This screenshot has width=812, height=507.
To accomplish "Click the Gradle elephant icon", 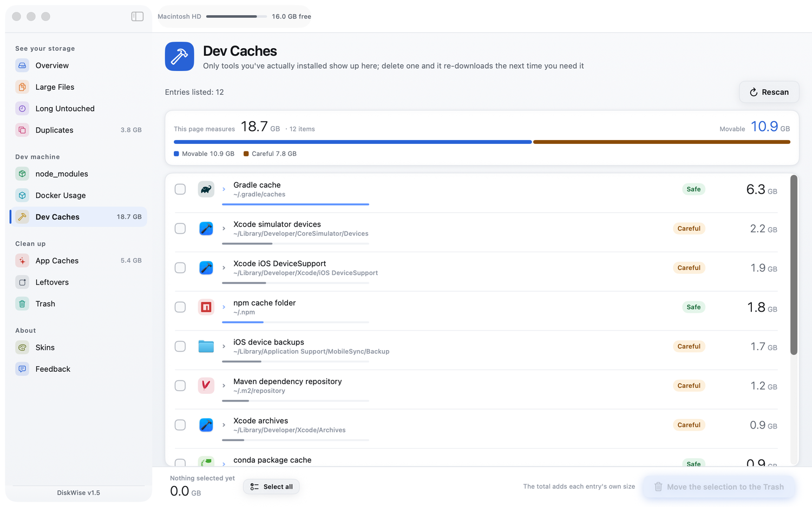I will tap(206, 189).
